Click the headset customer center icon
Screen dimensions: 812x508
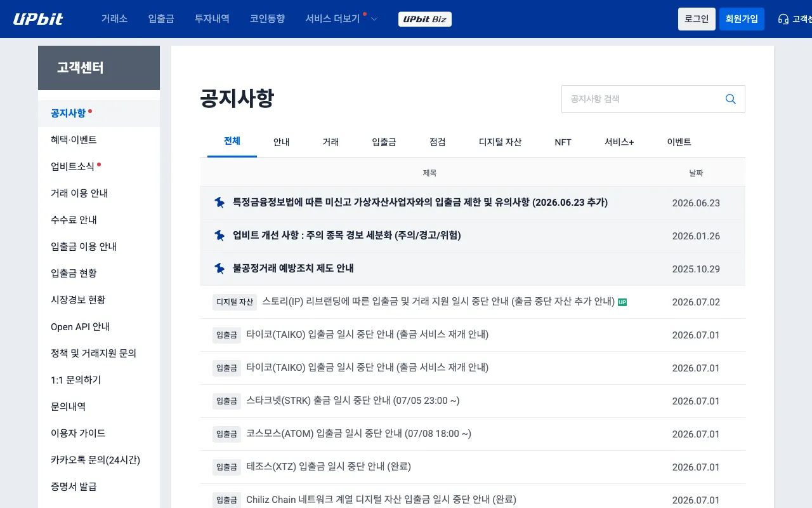click(783, 19)
